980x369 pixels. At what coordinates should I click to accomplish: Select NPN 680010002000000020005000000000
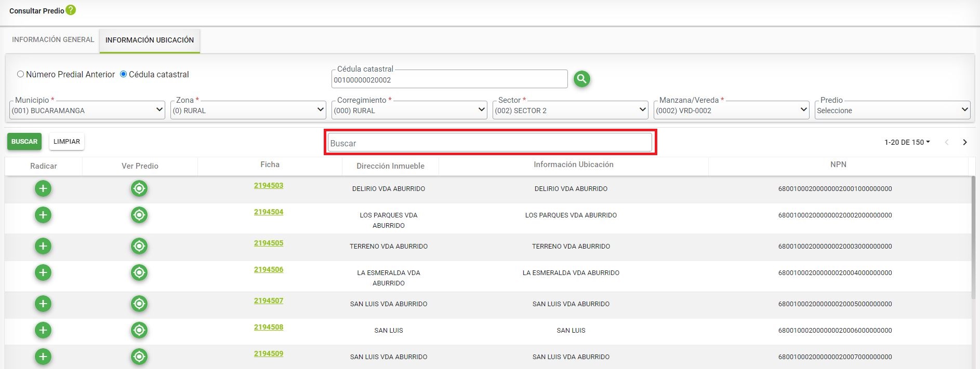coord(835,304)
